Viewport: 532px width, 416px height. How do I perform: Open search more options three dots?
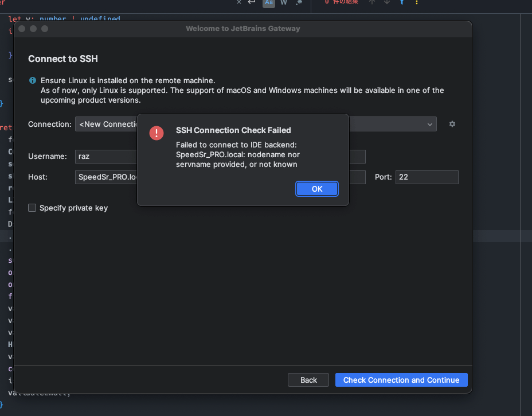417,2
